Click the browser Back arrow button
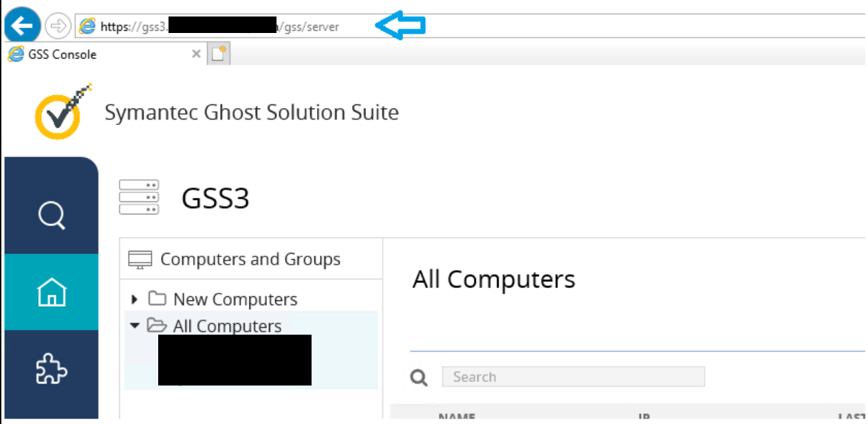Viewport: 868px width, 424px height. point(22,27)
